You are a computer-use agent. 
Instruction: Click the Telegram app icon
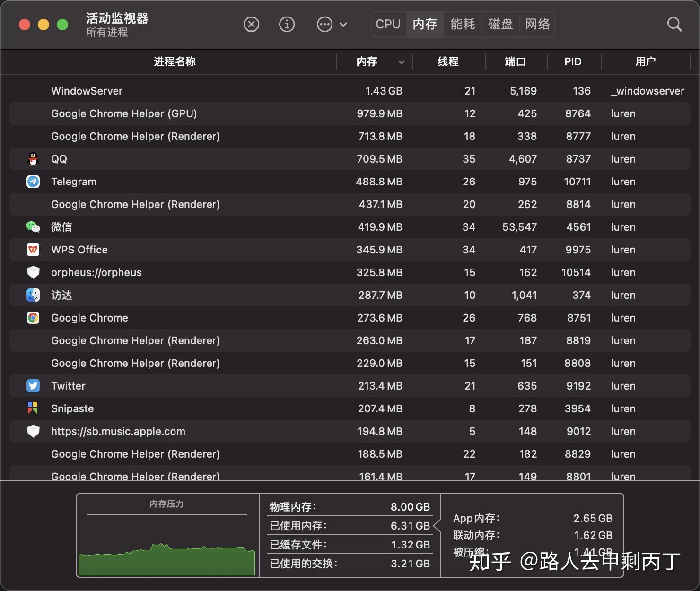click(33, 182)
